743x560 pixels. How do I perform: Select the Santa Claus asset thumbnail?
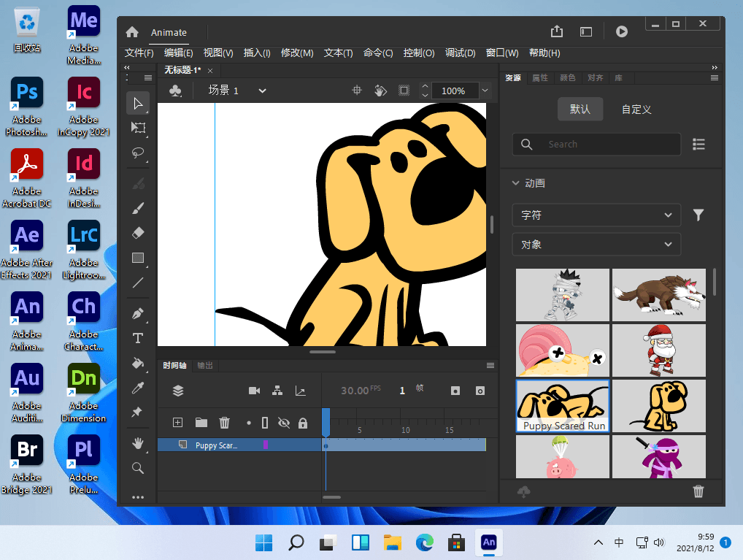tap(658, 350)
